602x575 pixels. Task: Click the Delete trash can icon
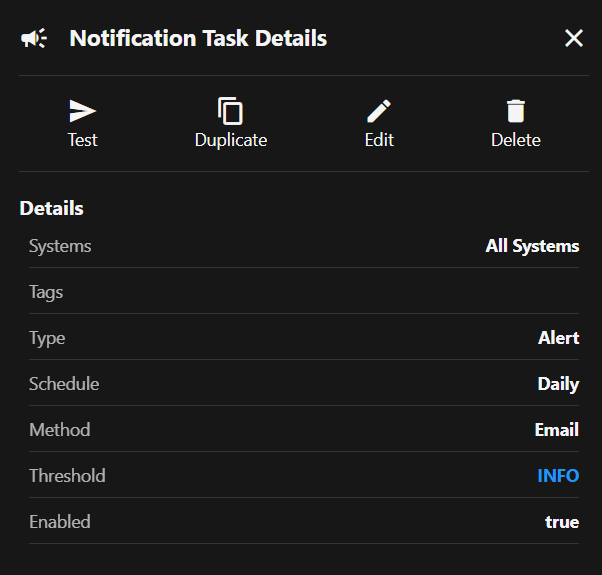tap(516, 111)
